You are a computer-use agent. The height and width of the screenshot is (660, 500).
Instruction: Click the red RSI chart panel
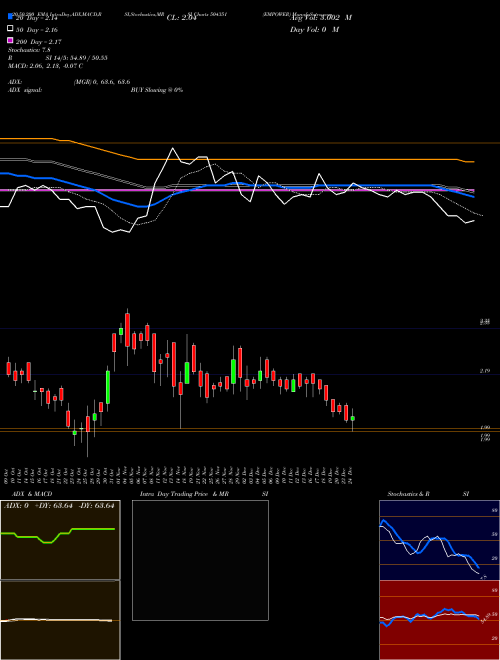coord(439,620)
